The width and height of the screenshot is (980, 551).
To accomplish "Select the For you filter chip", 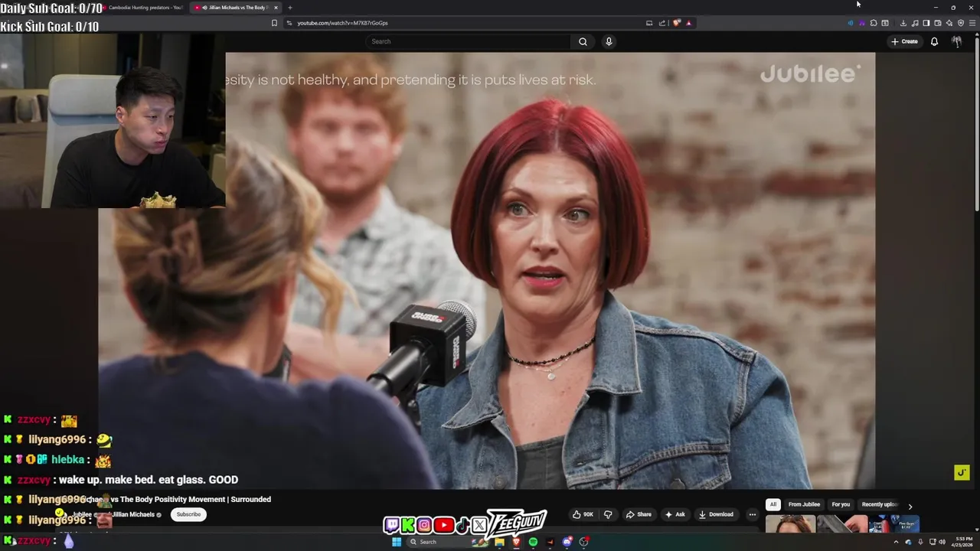I will (841, 504).
